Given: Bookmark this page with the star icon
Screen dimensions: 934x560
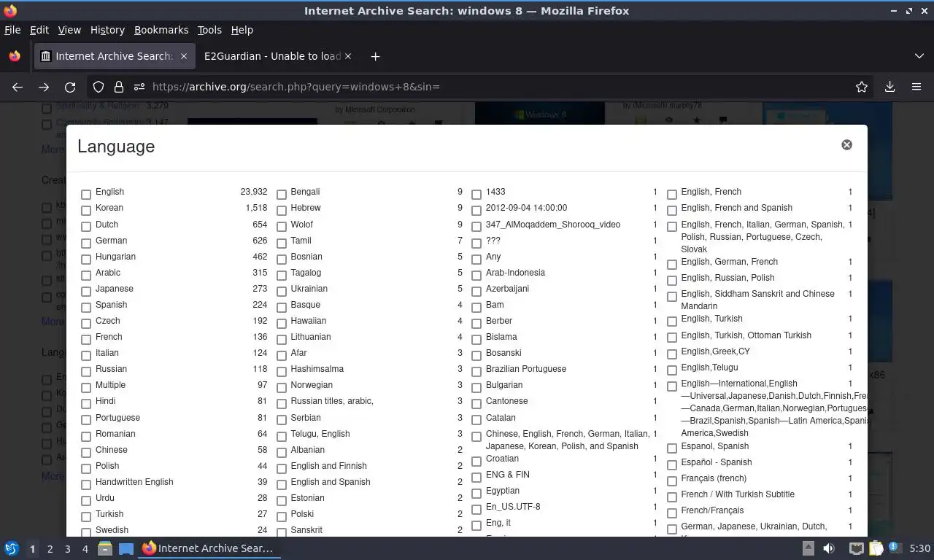Looking at the screenshot, I should 862,87.
